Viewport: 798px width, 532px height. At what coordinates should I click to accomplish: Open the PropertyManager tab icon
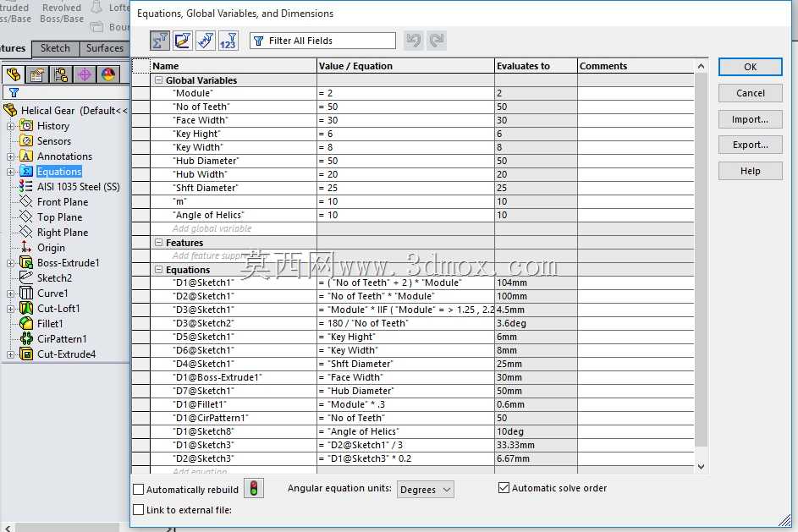pyautogui.click(x=36, y=74)
